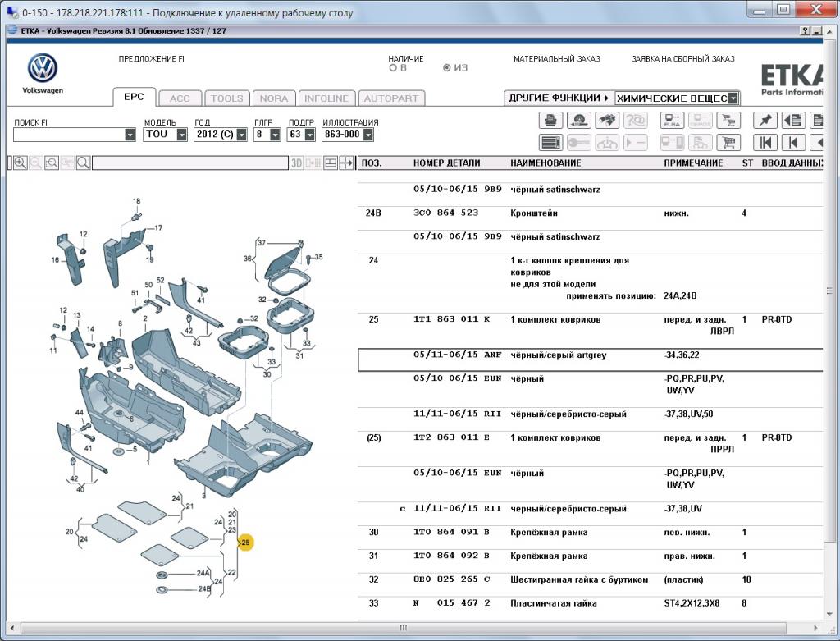
Task: Select the НАЛИЧИЕ 'ИЗ' radio button
Action: (447, 68)
